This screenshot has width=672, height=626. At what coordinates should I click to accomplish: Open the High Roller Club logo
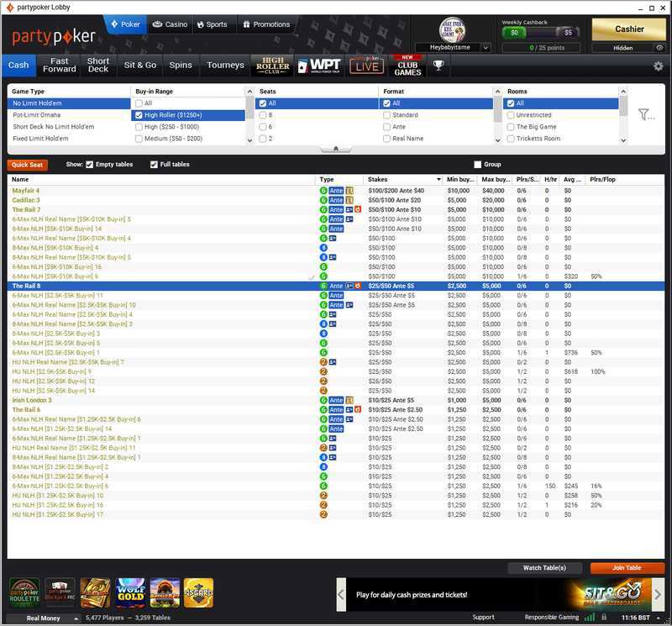pyautogui.click(x=273, y=65)
